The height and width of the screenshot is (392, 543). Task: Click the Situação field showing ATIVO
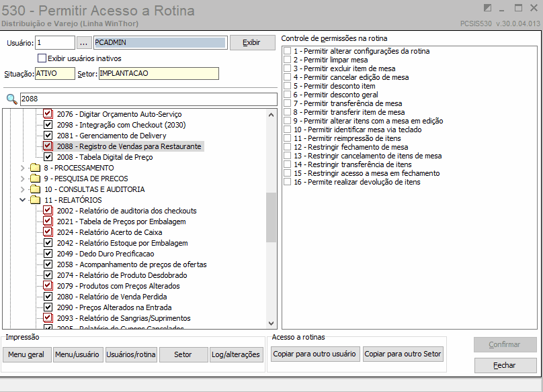55,73
